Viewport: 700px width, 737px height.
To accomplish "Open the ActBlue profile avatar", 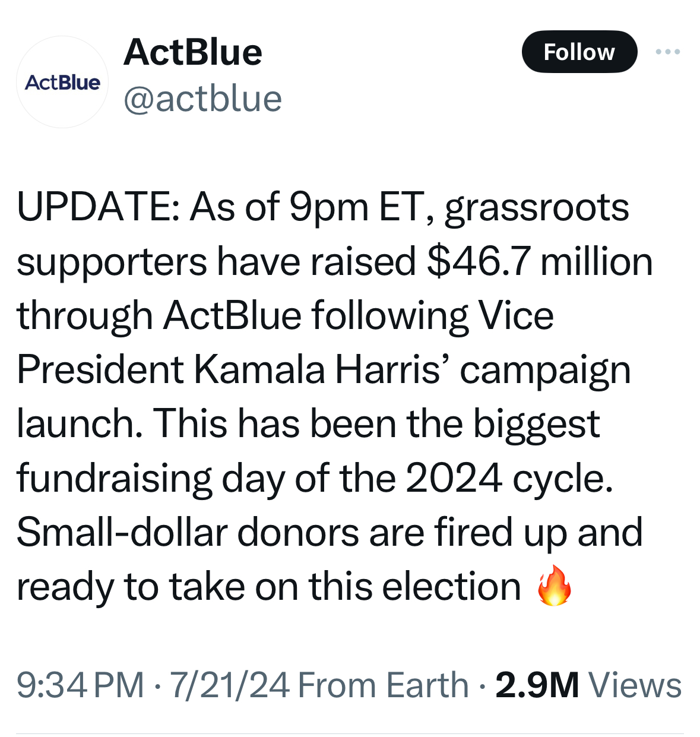I will [62, 82].
